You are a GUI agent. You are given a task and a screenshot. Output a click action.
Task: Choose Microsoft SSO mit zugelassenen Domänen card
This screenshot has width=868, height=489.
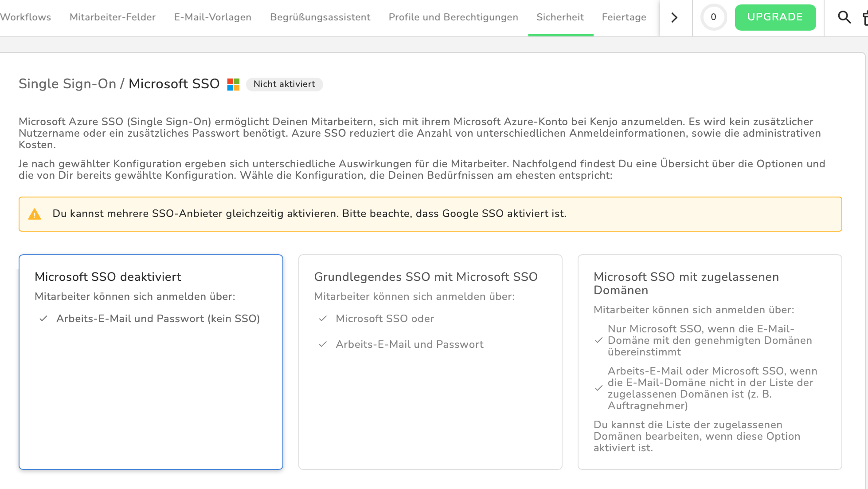tap(709, 283)
